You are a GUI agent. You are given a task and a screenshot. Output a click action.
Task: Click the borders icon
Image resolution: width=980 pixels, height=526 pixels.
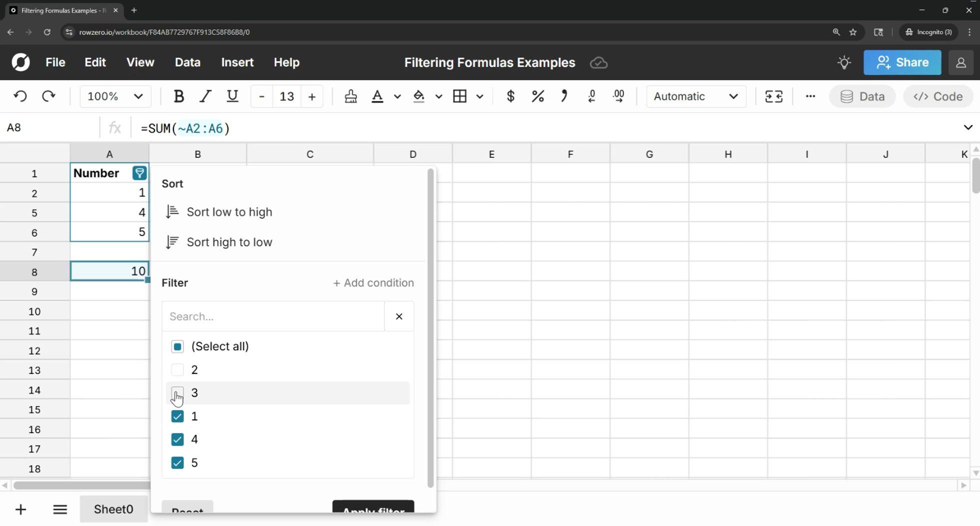(459, 96)
